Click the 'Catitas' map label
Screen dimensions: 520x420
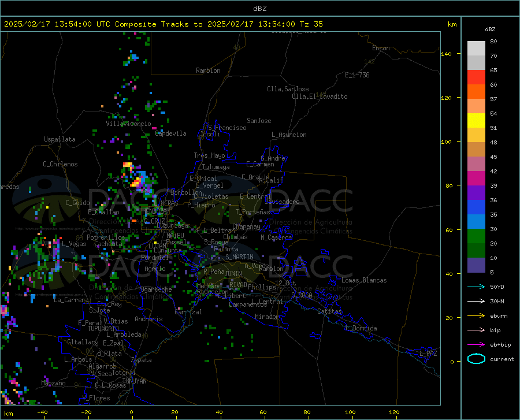tap(330, 311)
